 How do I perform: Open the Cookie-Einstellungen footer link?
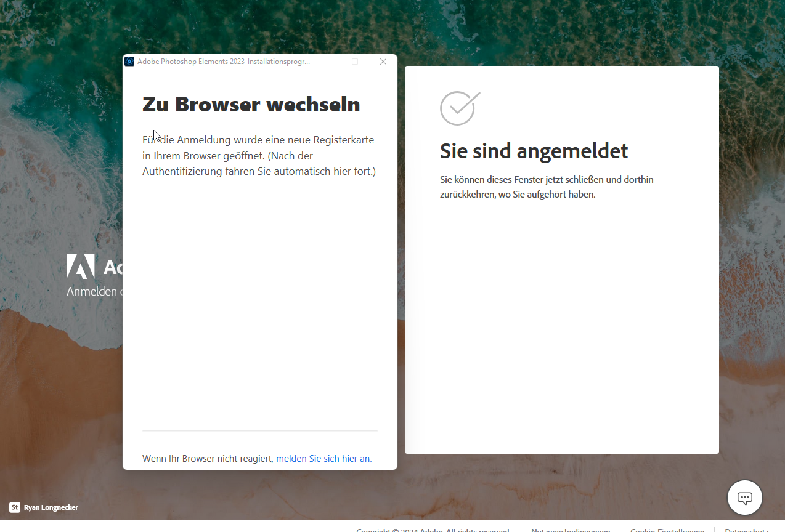667,530
